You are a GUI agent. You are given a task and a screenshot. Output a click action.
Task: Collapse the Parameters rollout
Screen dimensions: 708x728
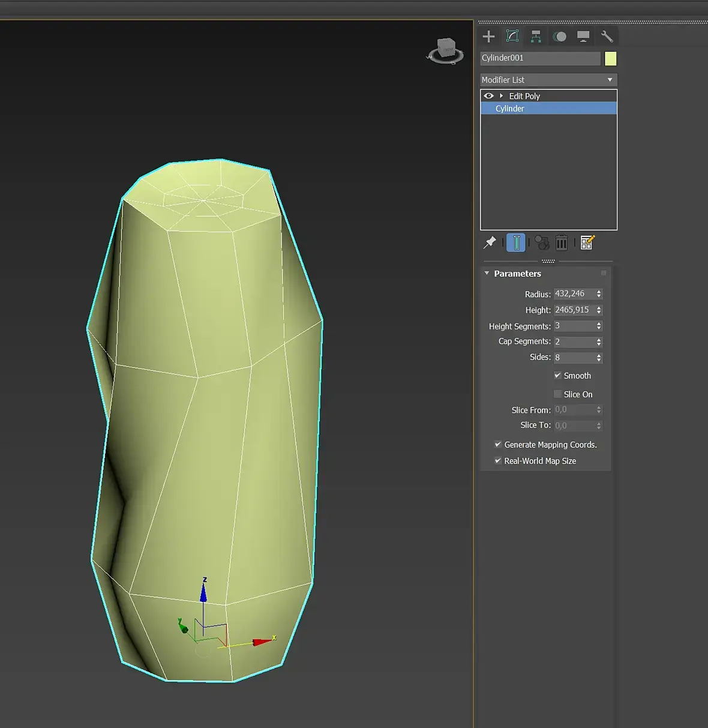point(487,274)
